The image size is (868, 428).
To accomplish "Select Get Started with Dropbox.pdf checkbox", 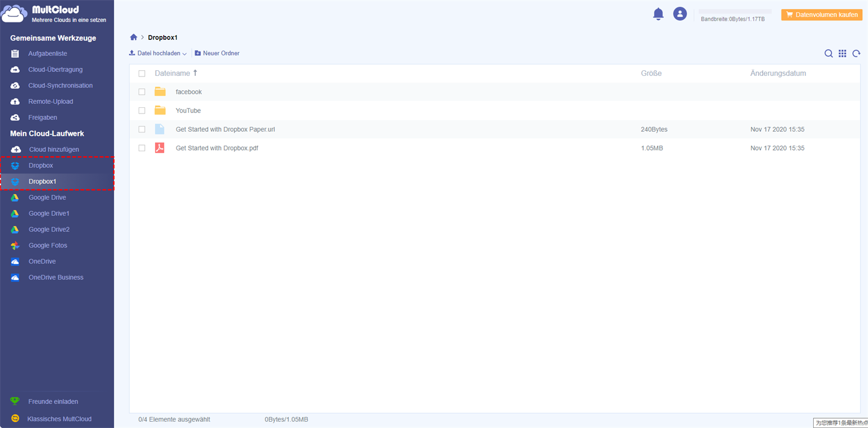I will point(142,148).
